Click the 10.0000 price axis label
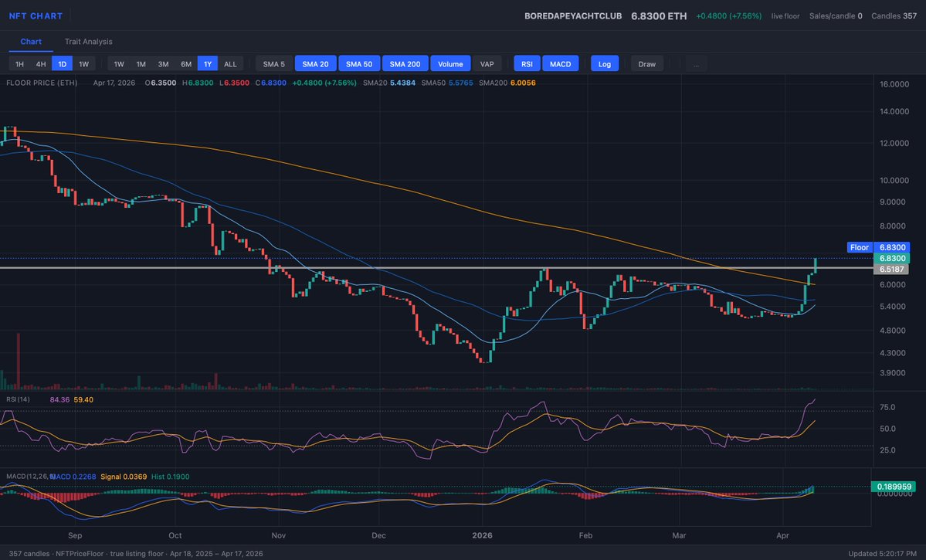This screenshot has height=560, width=926. point(894,181)
